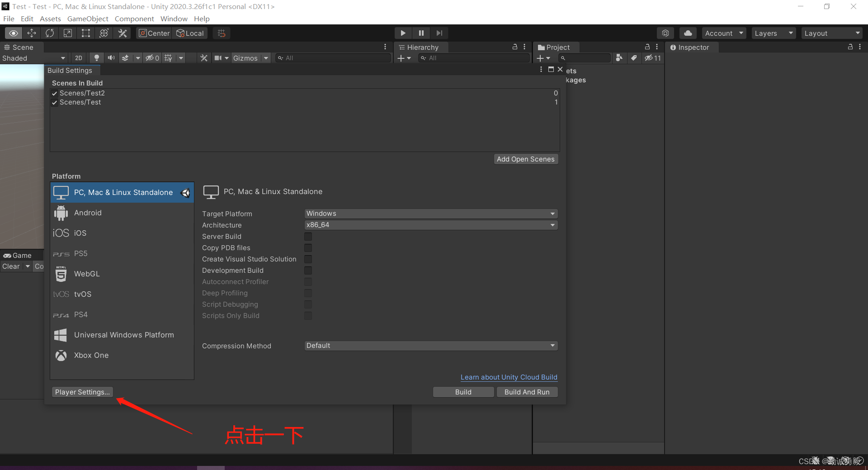
Task: Toggle scene lighting bulb icon
Action: pyautogui.click(x=96, y=58)
